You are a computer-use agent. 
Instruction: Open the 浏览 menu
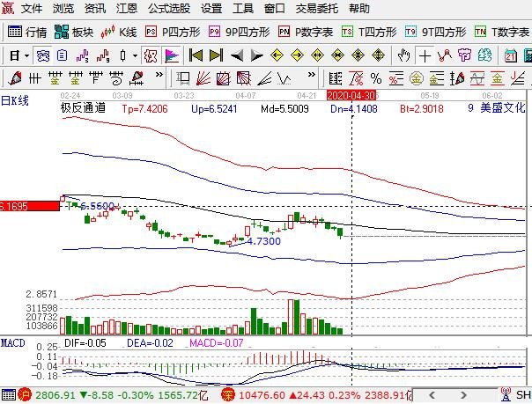pyautogui.click(x=63, y=8)
